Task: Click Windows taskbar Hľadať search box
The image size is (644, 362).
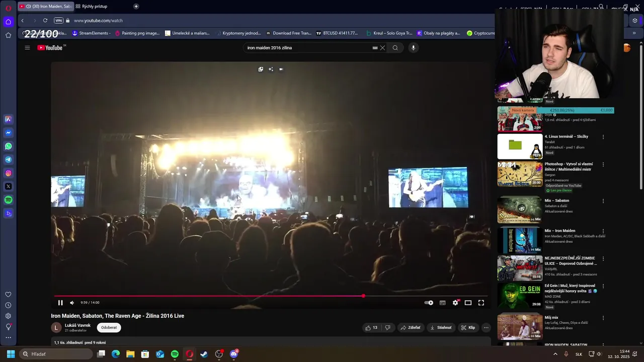Action: pyautogui.click(x=55, y=354)
